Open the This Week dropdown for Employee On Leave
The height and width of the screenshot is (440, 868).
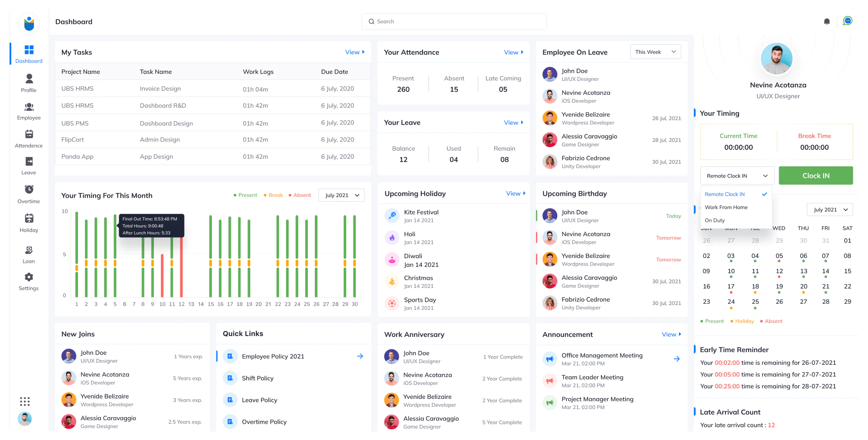pos(655,52)
